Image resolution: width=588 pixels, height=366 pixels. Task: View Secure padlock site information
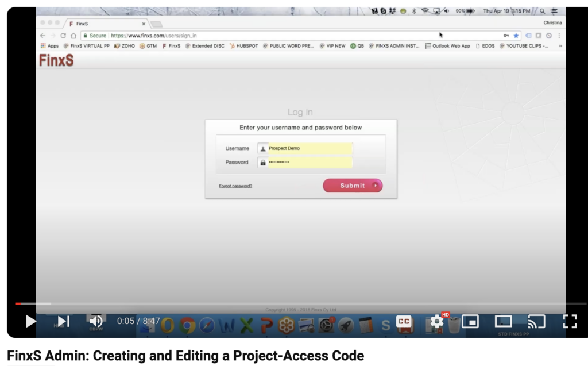[x=95, y=36]
